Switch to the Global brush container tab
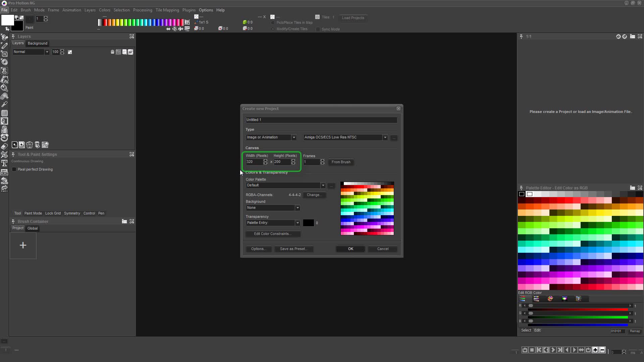 pyautogui.click(x=33, y=228)
